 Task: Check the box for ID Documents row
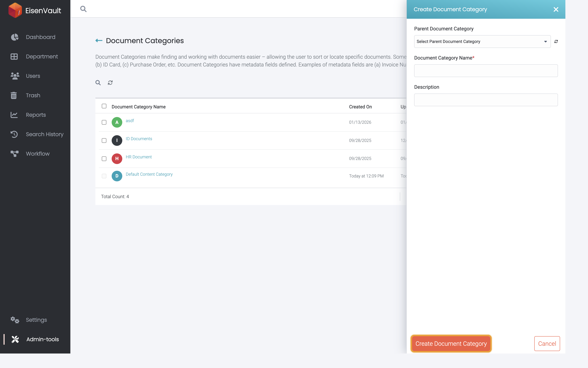tap(104, 141)
